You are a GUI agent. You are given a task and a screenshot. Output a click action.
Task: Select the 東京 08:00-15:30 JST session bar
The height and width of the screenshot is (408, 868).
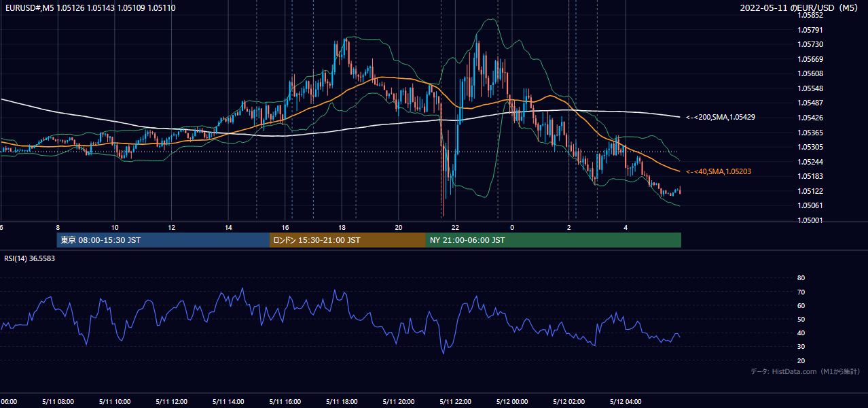click(163, 240)
